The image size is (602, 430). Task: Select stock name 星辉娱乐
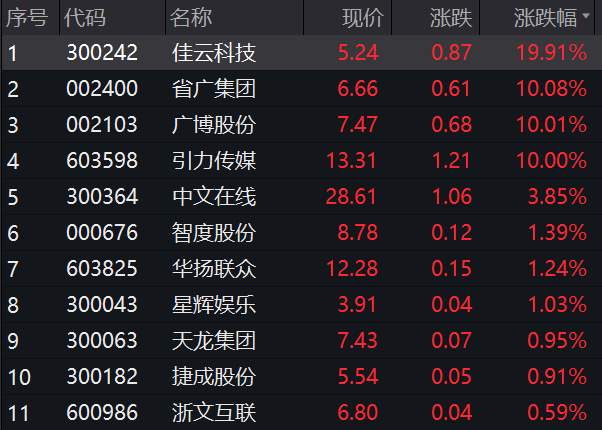(214, 304)
